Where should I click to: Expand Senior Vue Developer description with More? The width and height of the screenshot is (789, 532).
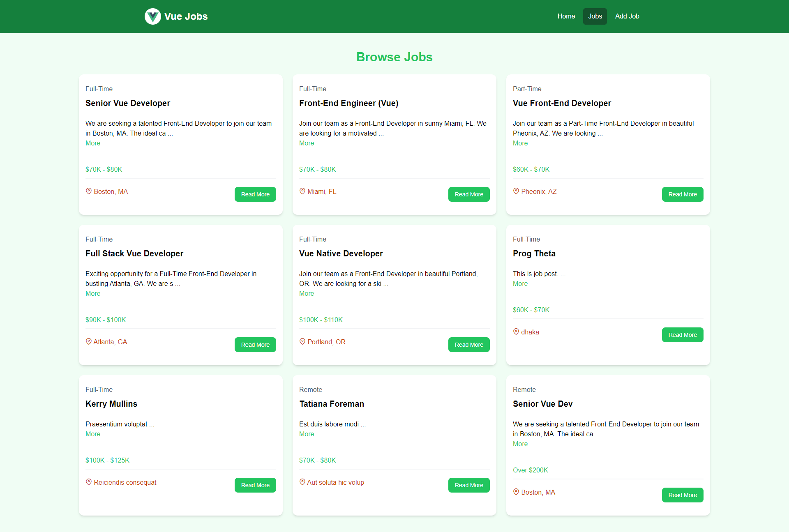coord(93,143)
